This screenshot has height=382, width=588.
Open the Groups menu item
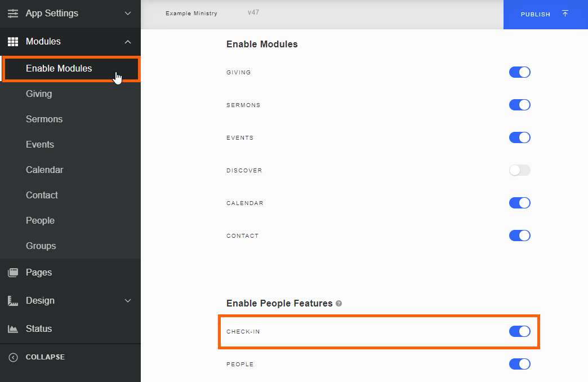pos(41,246)
